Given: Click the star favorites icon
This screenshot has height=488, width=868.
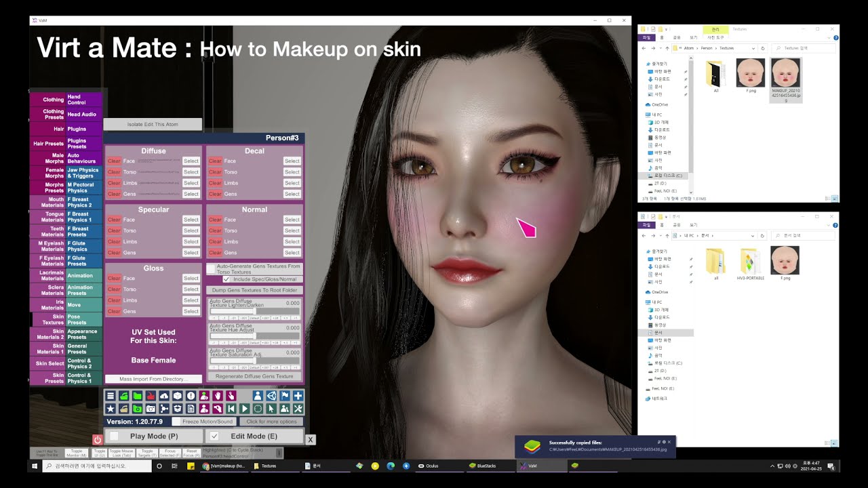Looking at the screenshot, I should 111,409.
